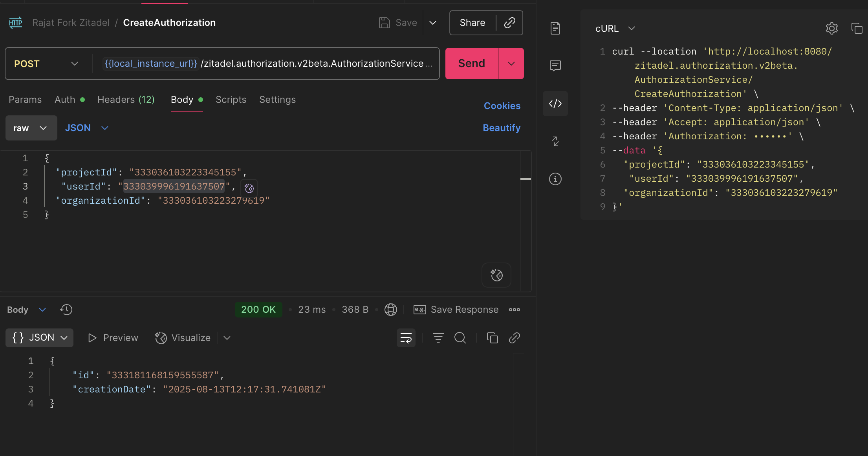Click the 368 B response size
The image size is (868, 456).
pos(355,310)
